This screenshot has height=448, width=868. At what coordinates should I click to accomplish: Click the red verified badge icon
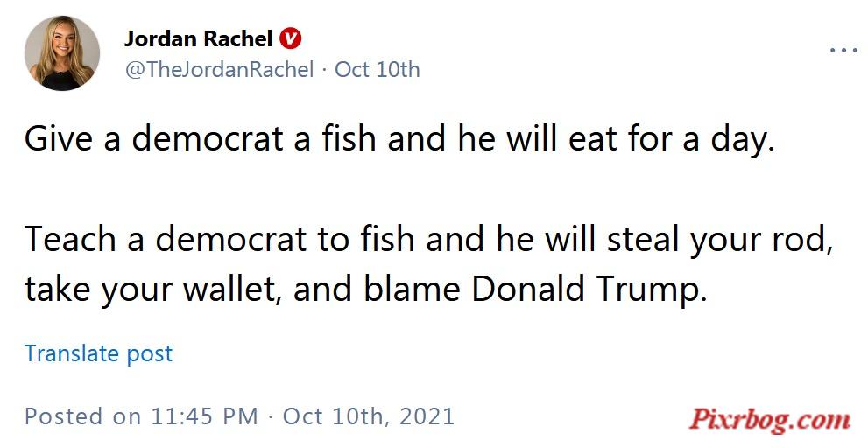pos(290,38)
